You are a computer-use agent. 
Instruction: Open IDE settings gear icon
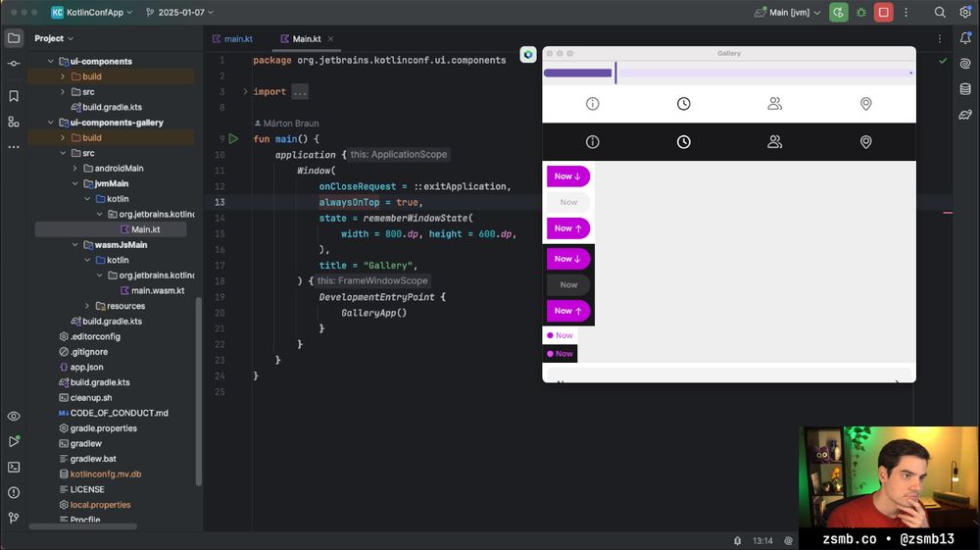click(965, 13)
